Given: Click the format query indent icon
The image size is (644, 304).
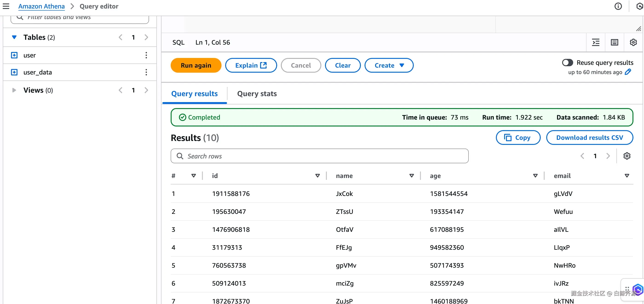Looking at the screenshot, I should pos(596,42).
